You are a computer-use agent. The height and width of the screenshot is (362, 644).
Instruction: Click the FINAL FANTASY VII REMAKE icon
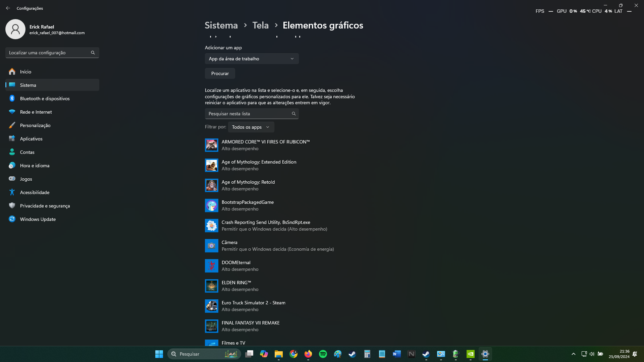click(x=212, y=326)
